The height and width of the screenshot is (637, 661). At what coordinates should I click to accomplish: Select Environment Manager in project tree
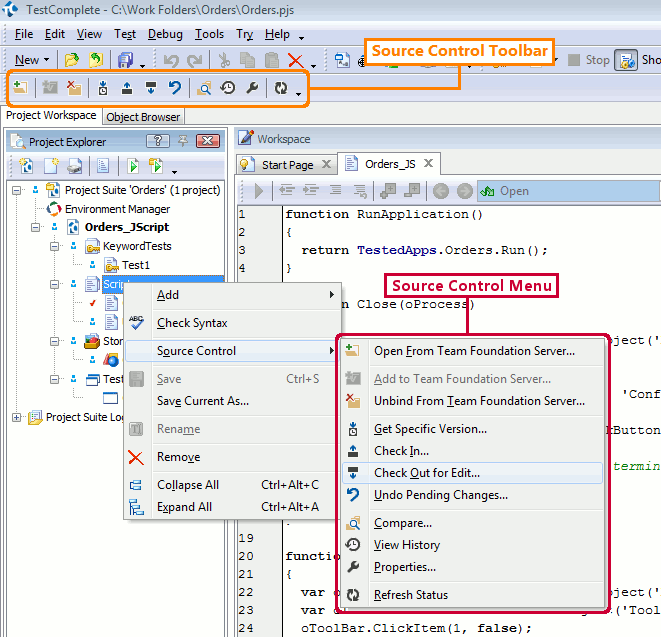(117, 209)
